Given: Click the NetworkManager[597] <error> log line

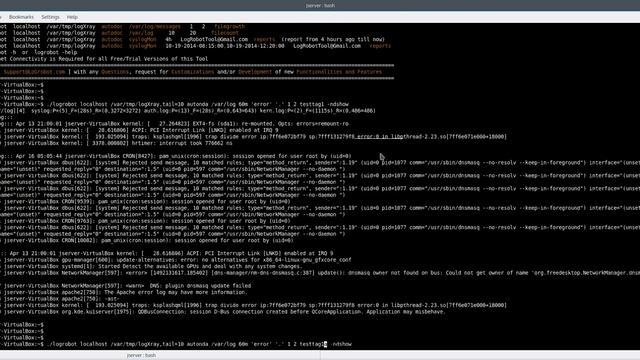Looking at the screenshot, I should pyautogui.click(x=320, y=273).
